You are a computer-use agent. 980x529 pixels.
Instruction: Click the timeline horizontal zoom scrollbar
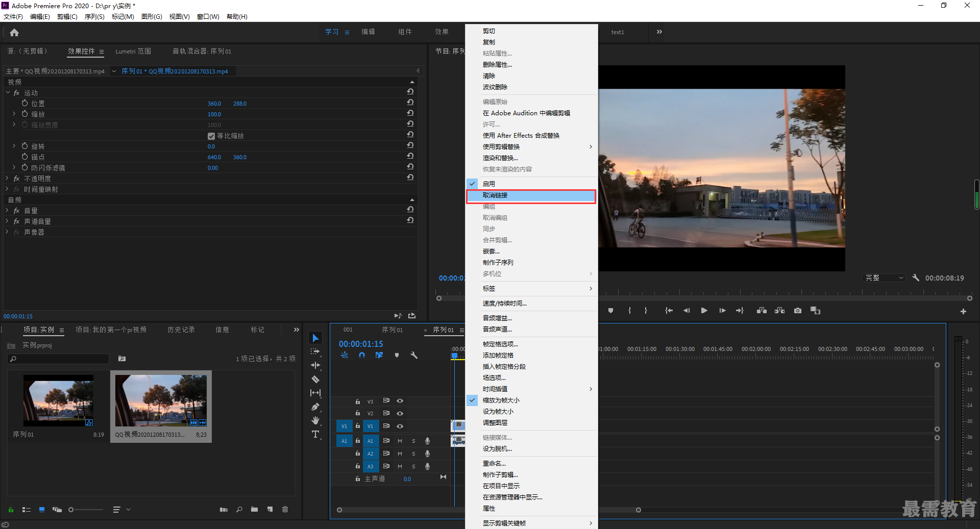coord(489,510)
